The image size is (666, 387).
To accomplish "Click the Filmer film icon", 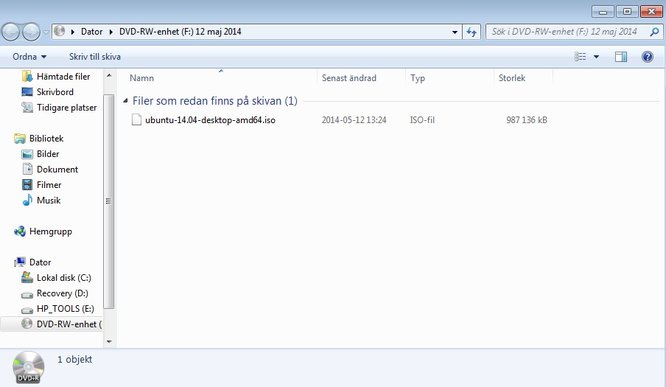I will (x=27, y=185).
